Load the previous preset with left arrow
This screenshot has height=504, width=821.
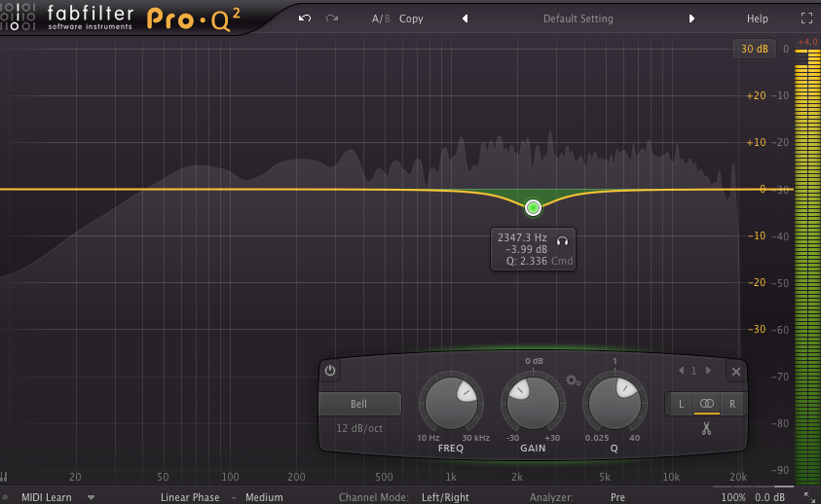pos(465,18)
